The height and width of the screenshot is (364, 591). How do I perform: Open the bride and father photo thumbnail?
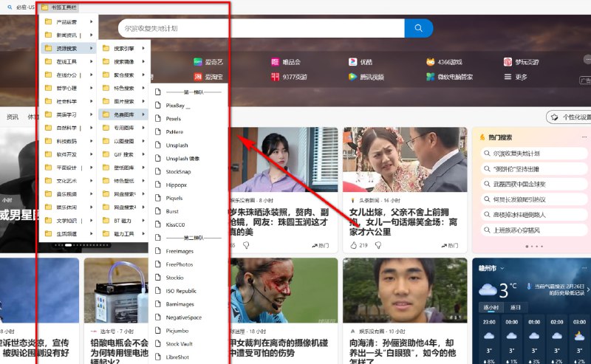pyautogui.click(x=405, y=159)
